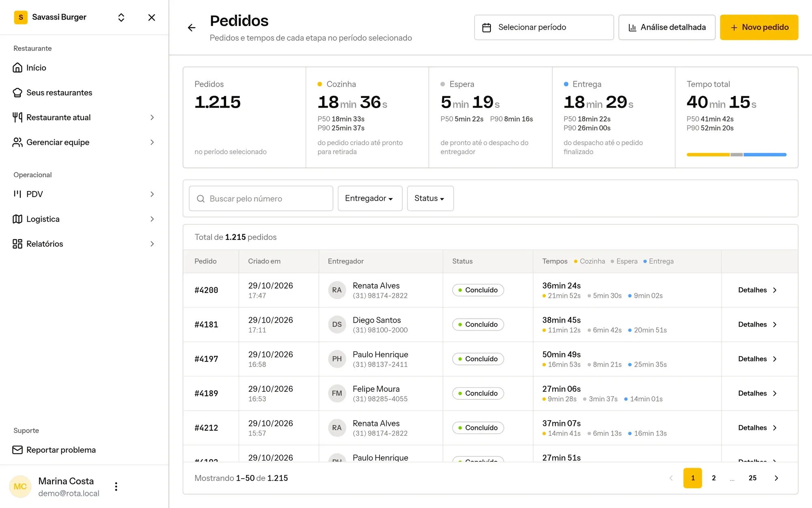Go to Início in the sidebar
The width and height of the screenshot is (812, 508).
(x=84, y=68)
